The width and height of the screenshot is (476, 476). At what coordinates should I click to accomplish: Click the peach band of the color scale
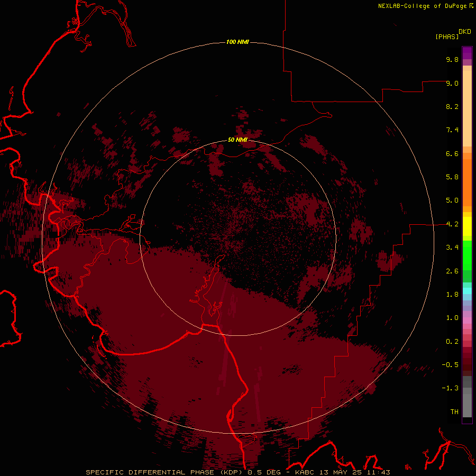[x=467, y=108]
